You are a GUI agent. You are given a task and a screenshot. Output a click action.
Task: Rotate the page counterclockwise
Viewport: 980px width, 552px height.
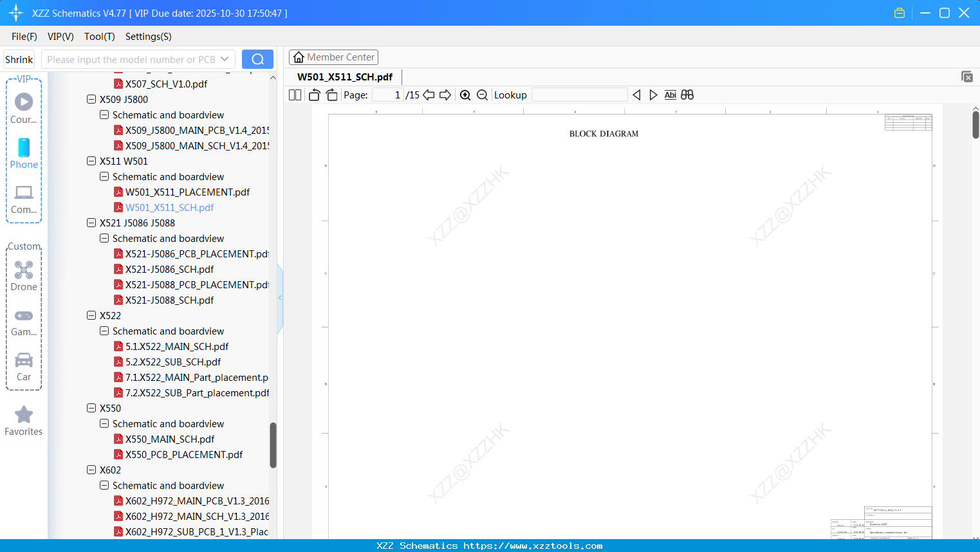point(314,95)
